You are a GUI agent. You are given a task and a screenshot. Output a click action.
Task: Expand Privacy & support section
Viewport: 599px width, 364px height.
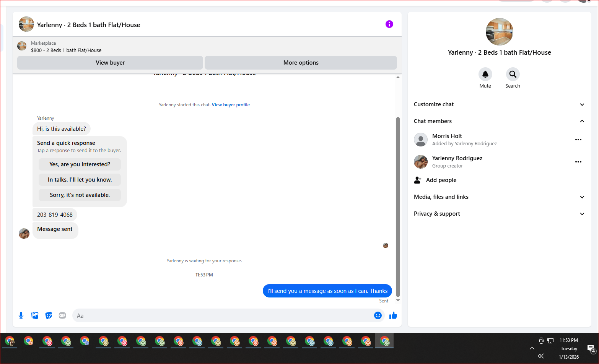click(500, 214)
